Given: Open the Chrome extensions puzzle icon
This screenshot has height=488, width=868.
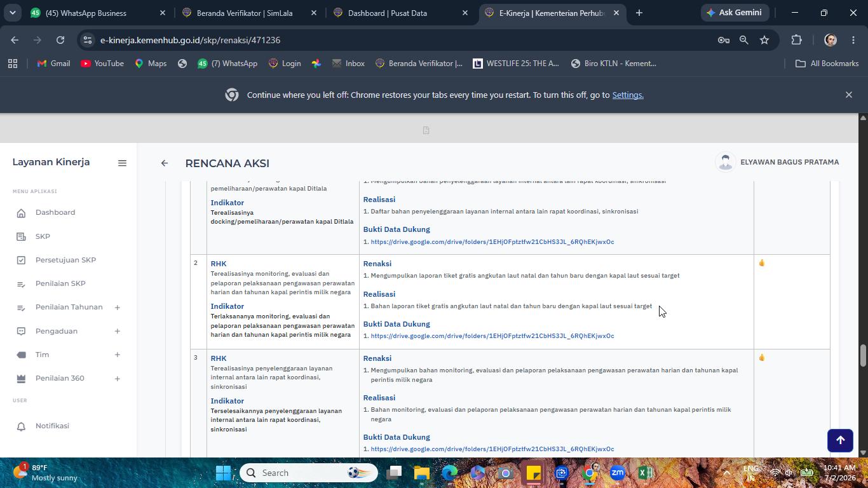Looking at the screenshot, I should [x=796, y=40].
